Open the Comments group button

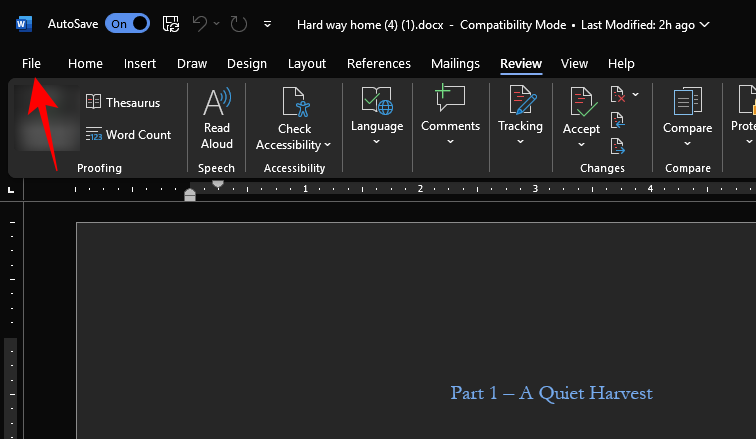click(x=450, y=118)
